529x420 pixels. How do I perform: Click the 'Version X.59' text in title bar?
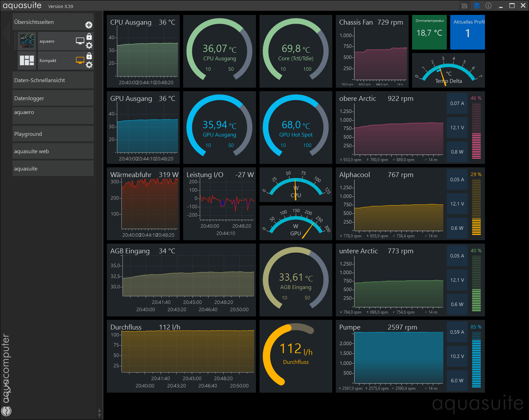pos(61,6)
